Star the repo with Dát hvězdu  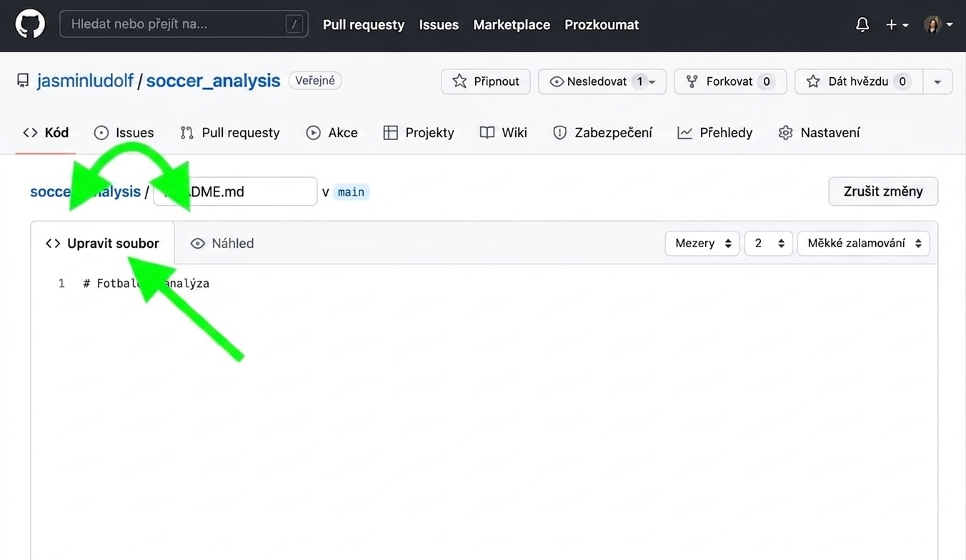pyautogui.click(x=859, y=81)
